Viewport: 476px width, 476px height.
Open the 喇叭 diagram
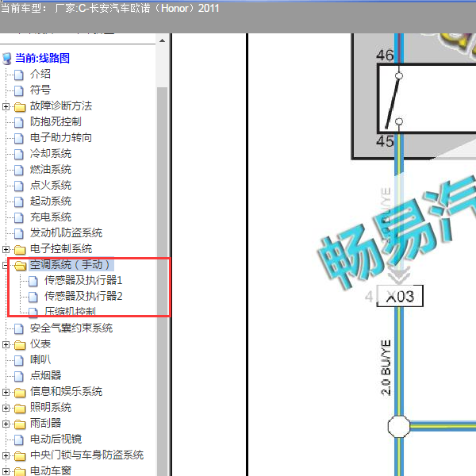coord(40,359)
